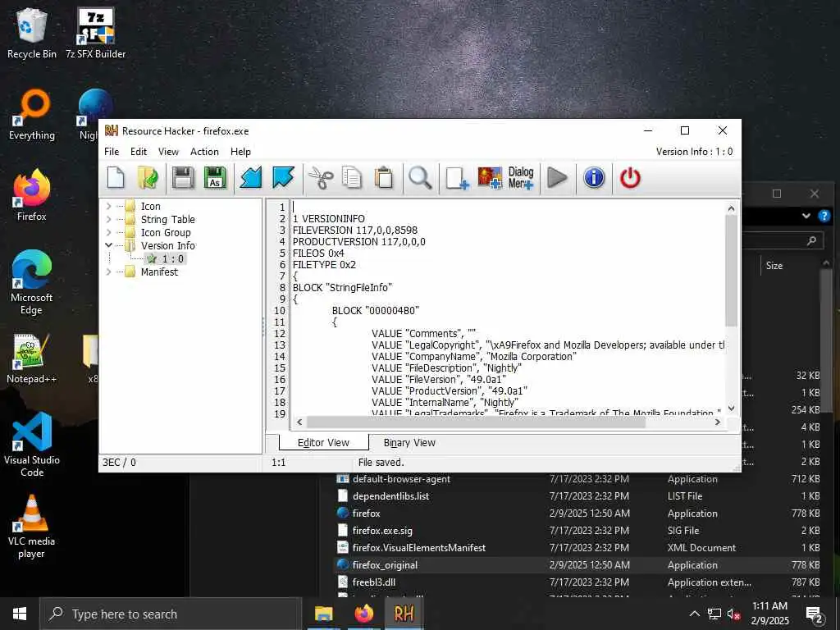Select freebl3.dll in Explorer file list
Viewport: 840px width, 630px height.
(373, 582)
